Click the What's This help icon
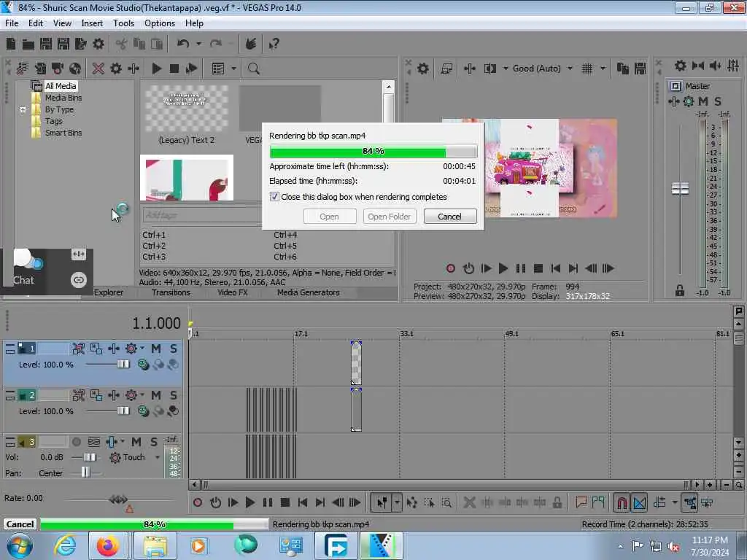Screen dimensions: 747x560 pyautogui.click(x=274, y=44)
